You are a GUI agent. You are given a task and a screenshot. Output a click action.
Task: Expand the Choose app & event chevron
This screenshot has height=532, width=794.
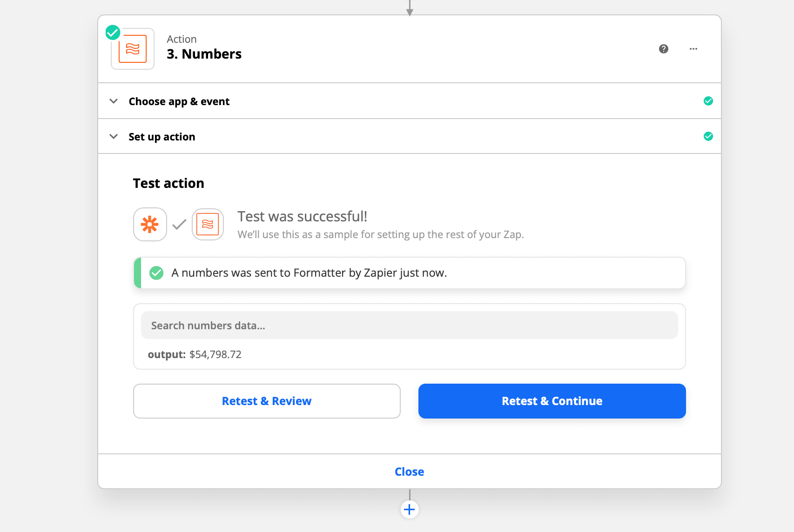point(114,101)
